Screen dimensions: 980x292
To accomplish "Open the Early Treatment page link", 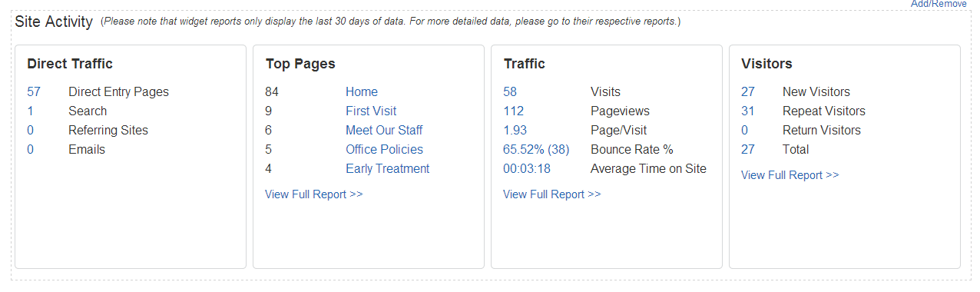I will click(x=387, y=168).
